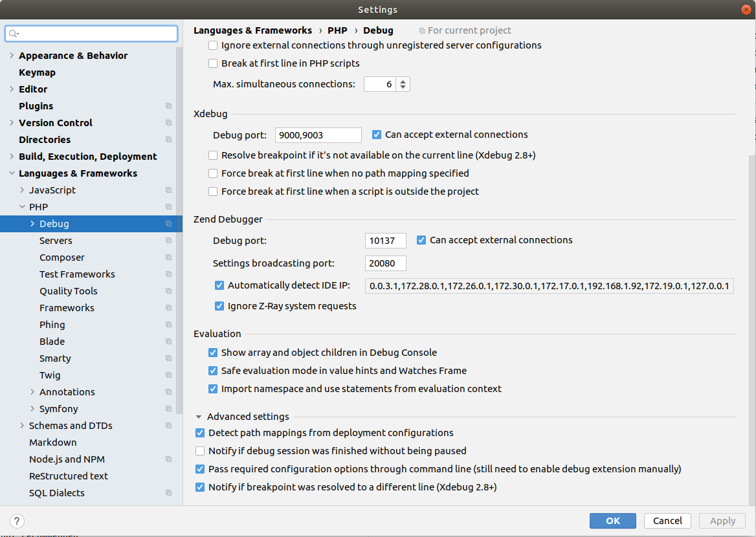Enable Notify if debug session finished without pausing
Viewport: 756px width, 537px height.
199,451
